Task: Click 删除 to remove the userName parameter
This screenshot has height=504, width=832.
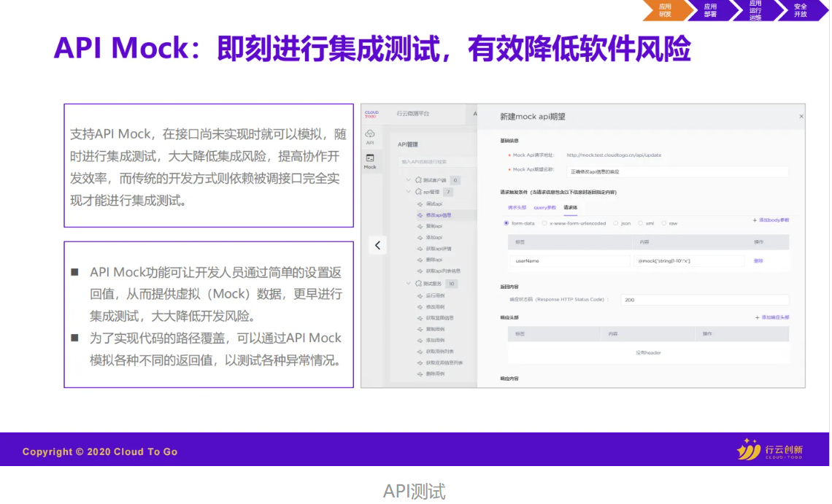Action: tap(758, 260)
